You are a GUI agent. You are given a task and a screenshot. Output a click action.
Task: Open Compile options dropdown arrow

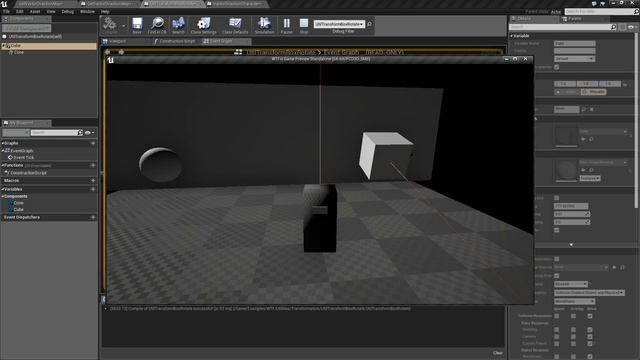pos(123,25)
